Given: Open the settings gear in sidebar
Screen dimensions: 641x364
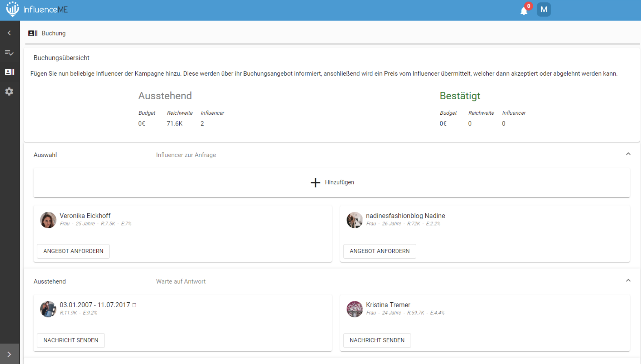Looking at the screenshot, I should [x=9, y=91].
